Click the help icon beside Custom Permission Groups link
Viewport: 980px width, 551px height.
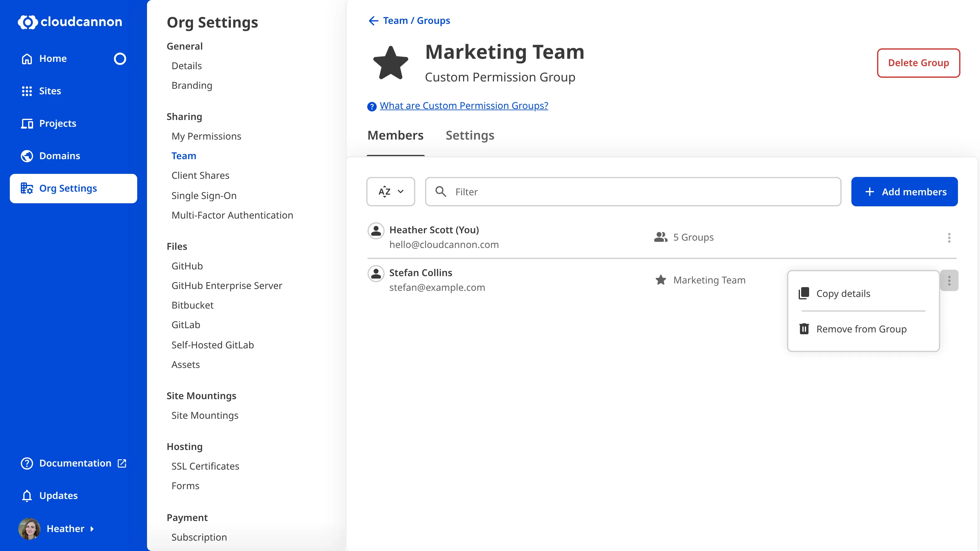372,107
